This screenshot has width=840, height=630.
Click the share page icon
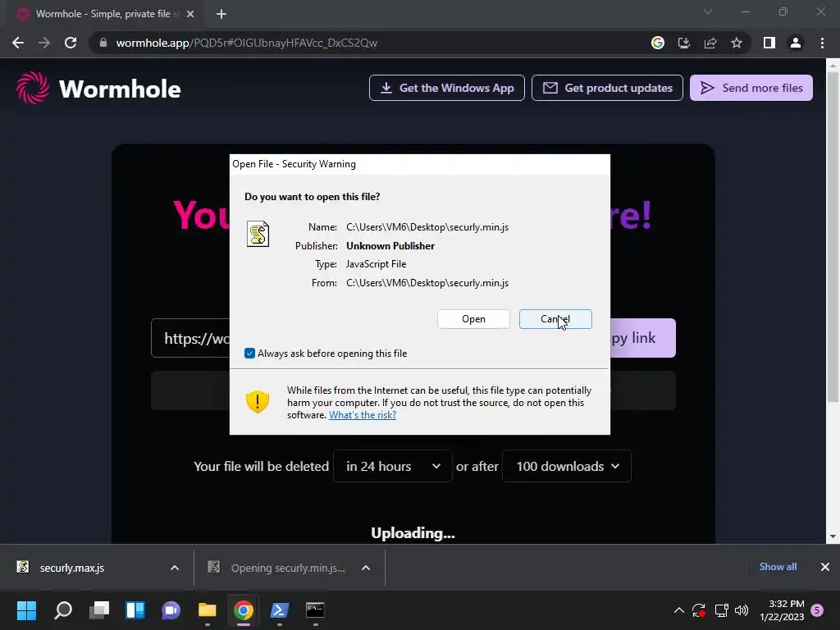pyautogui.click(x=710, y=43)
